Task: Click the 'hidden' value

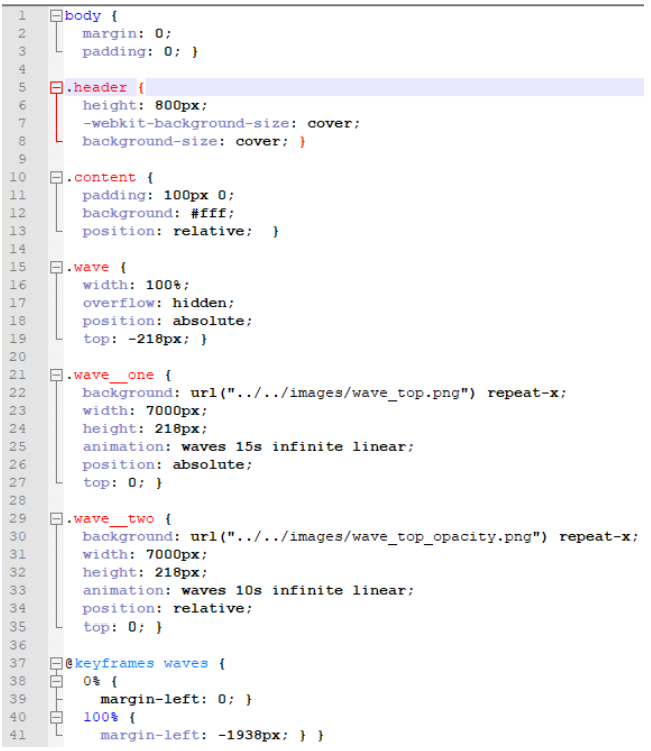Action: point(200,303)
